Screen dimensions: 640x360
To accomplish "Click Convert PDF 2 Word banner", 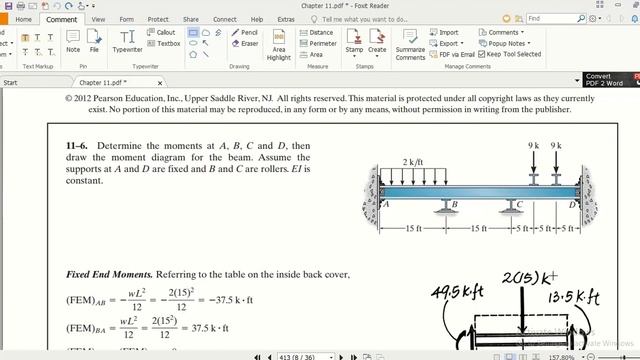I will (x=611, y=79).
